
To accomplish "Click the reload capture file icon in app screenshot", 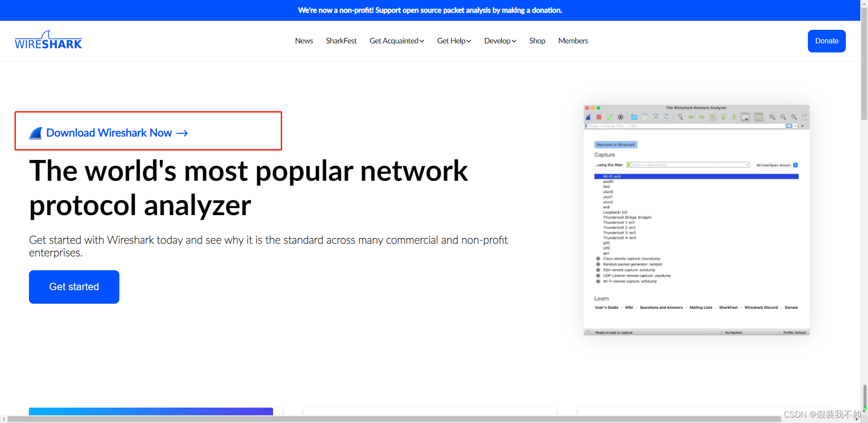I will click(667, 117).
